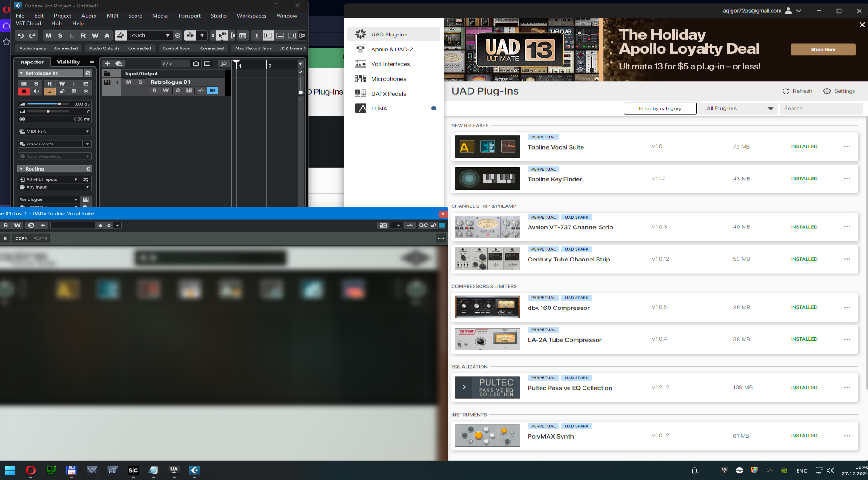Open Settings gear in UA Connect
Image resolution: width=868 pixels, height=480 pixels.
(x=827, y=91)
